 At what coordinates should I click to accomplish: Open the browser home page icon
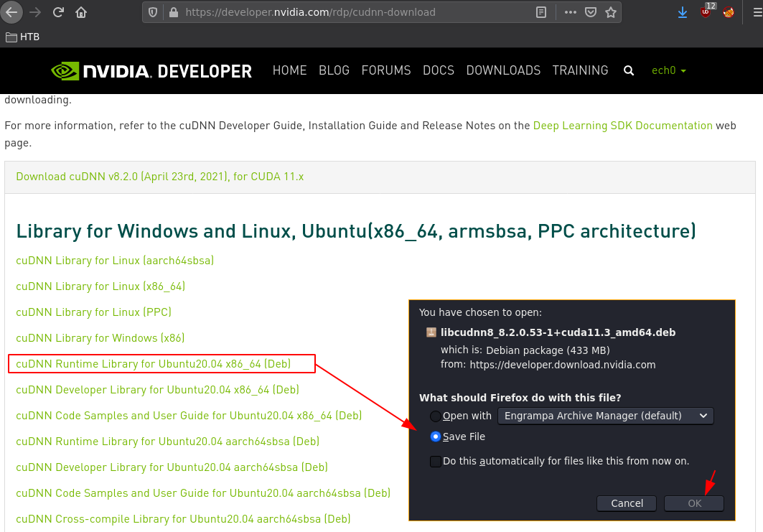pyautogui.click(x=81, y=12)
